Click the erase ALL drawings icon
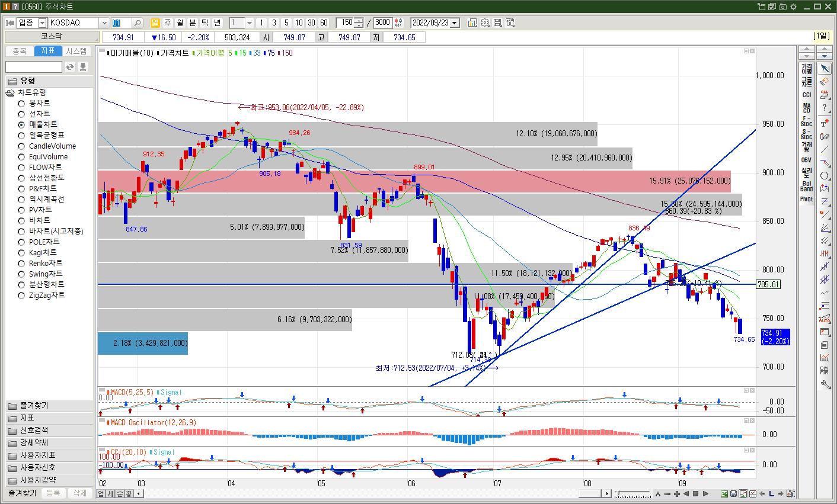This screenshot has height=504, width=837. [x=825, y=95]
